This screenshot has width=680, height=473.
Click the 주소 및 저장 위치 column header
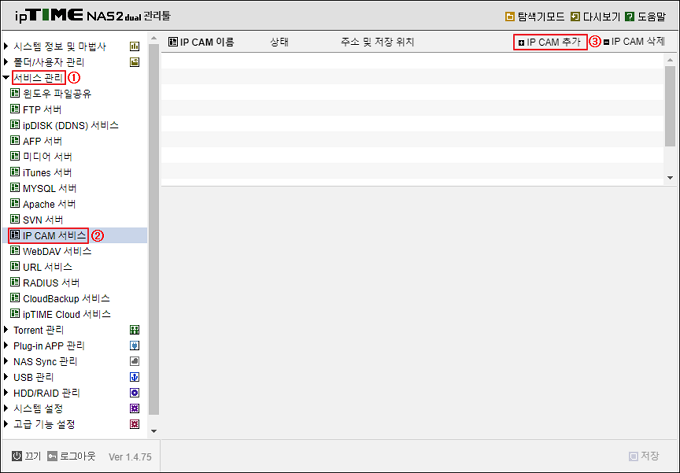coord(377,42)
